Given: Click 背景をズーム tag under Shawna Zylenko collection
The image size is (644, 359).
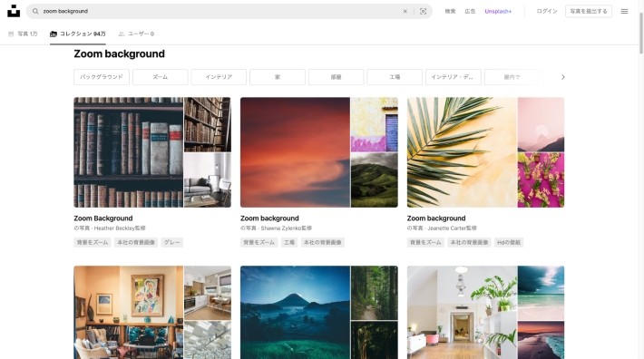Looking at the screenshot, I should (259, 242).
